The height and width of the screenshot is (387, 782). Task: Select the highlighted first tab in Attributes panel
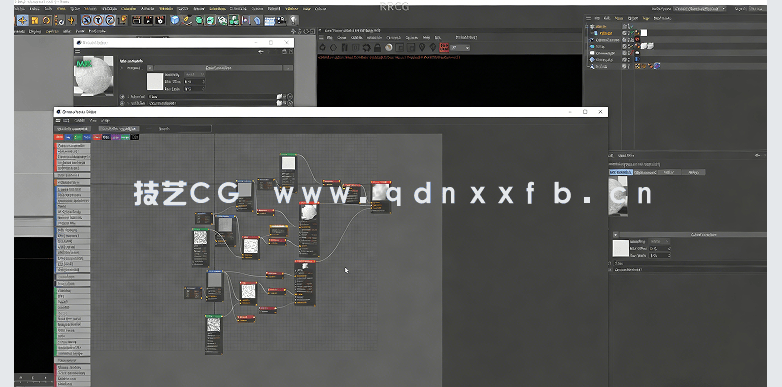[x=621, y=172]
